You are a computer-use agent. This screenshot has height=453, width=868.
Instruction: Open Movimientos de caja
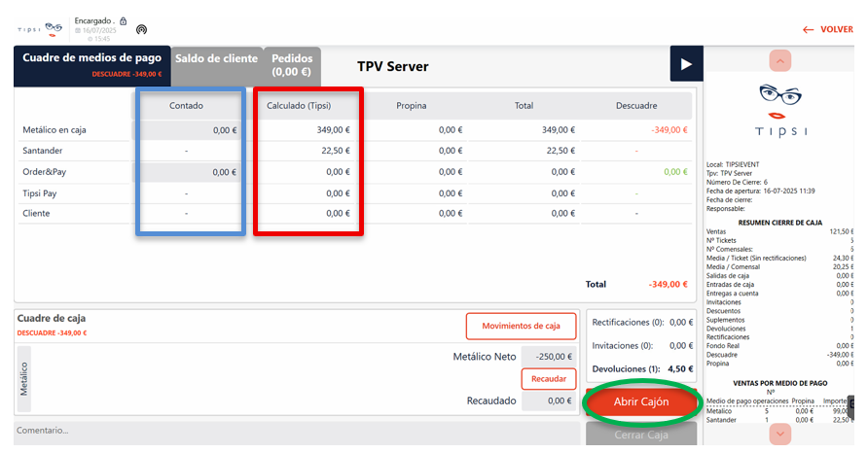[x=521, y=326]
